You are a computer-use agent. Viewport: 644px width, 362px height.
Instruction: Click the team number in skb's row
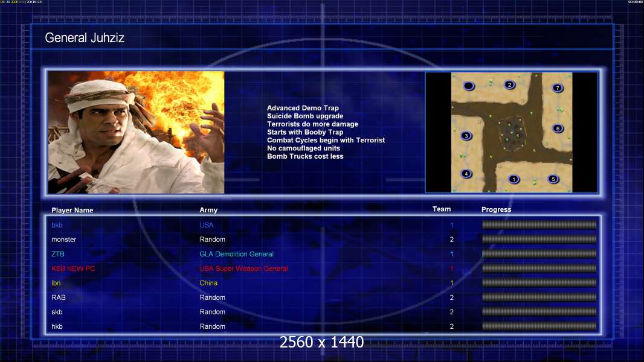(451, 312)
